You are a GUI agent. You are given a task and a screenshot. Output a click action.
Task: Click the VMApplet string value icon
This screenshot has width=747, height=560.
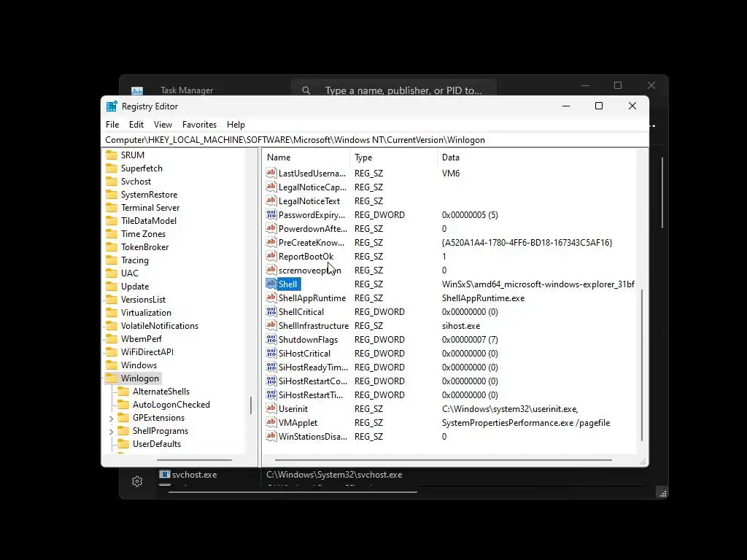(x=271, y=422)
